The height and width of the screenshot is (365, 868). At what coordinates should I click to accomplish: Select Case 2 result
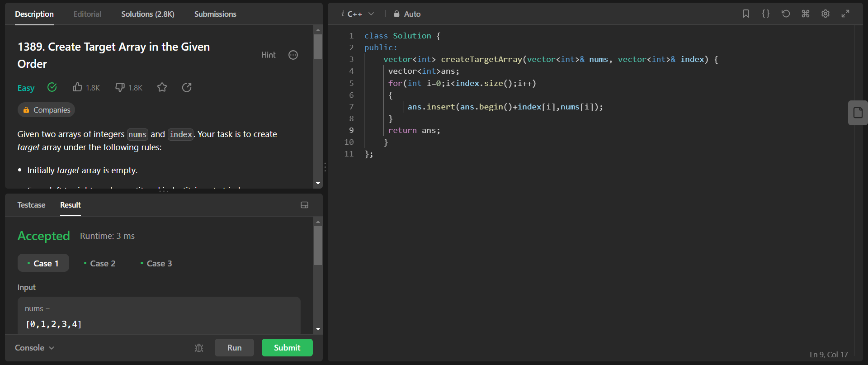click(100, 263)
